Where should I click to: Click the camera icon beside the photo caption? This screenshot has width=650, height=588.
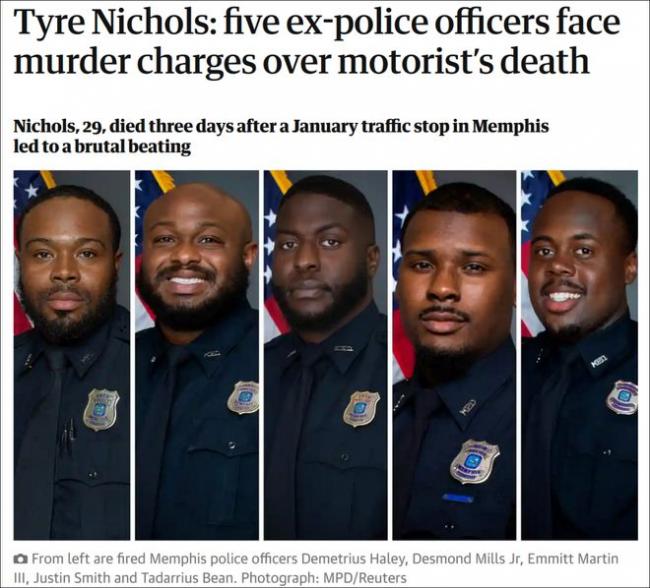click(x=21, y=559)
